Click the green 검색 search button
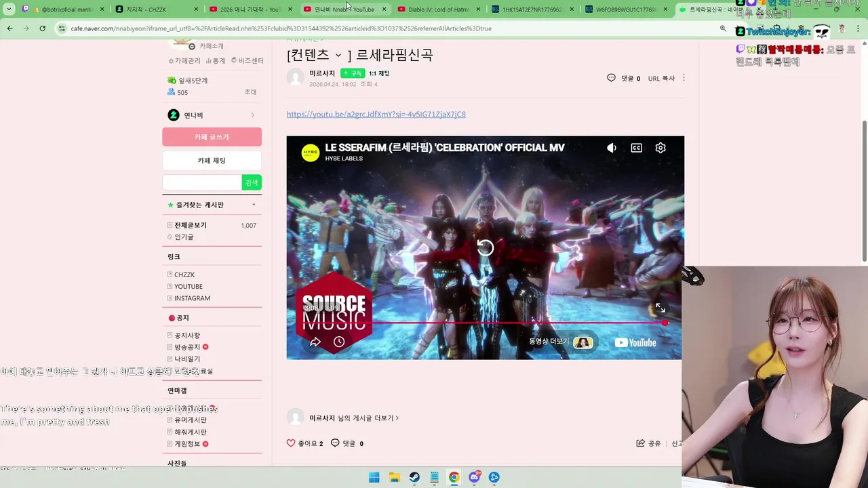 (x=252, y=182)
